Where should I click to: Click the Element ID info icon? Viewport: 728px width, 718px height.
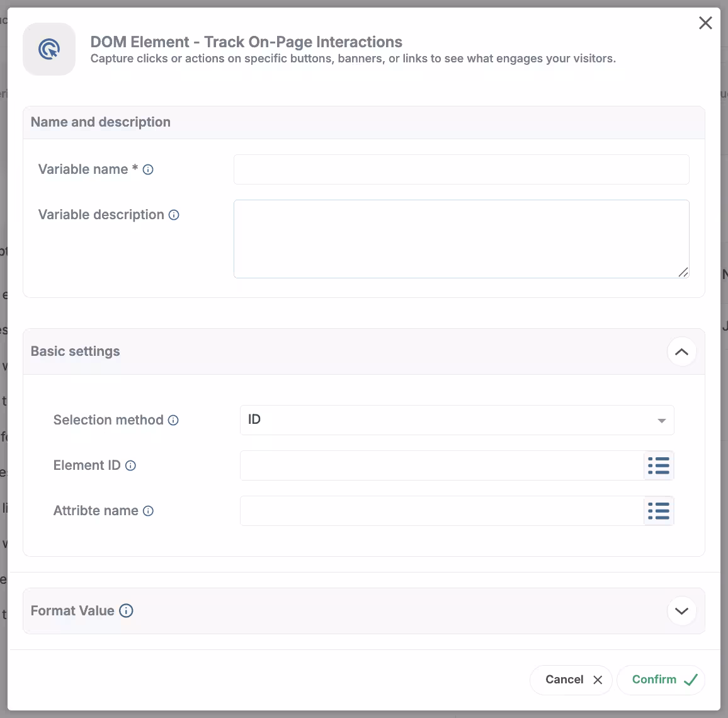pyautogui.click(x=130, y=465)
